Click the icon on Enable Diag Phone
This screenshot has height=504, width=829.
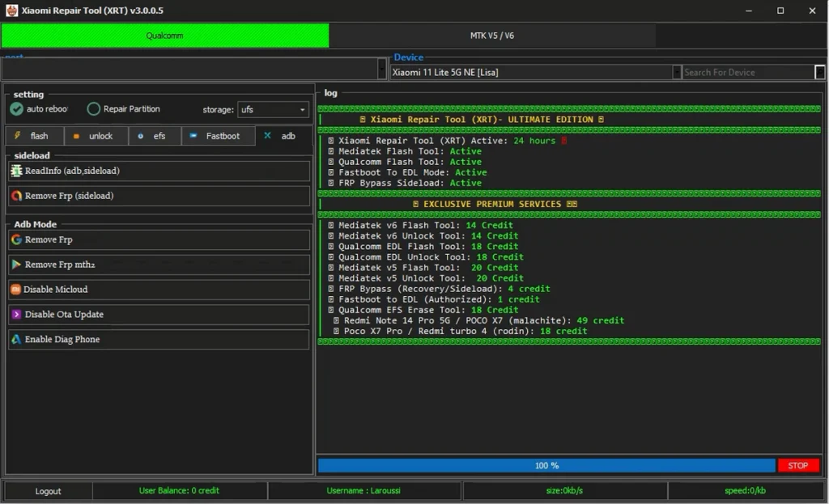coord(16,340)
